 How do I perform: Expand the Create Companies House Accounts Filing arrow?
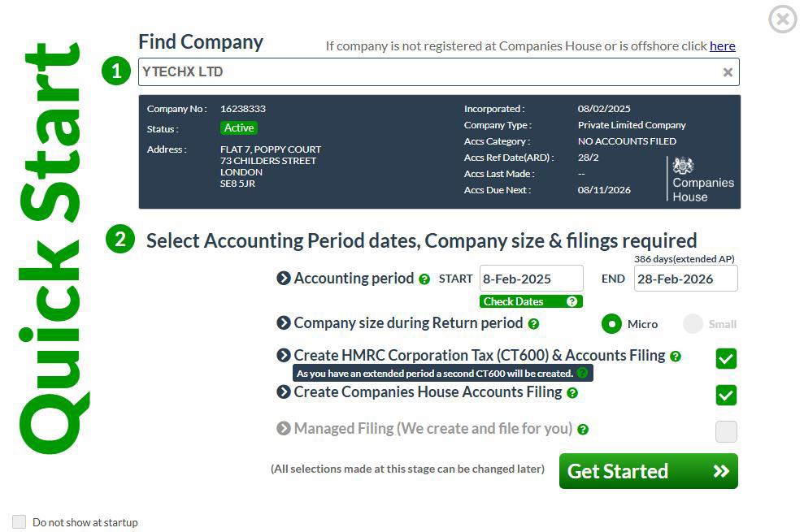click(x=284, y=392)
